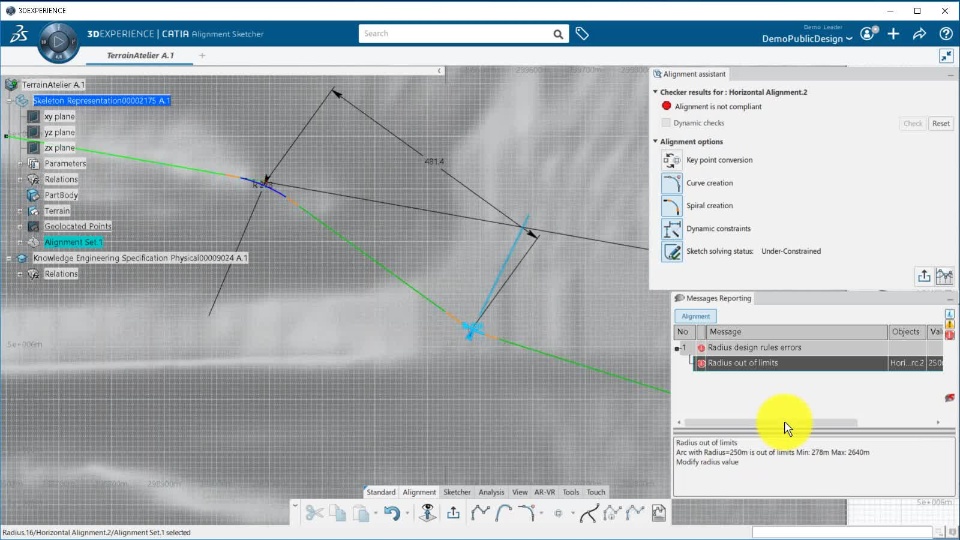Viewport: 960px width, 540px height.
Task: Collapse the specification tree panel arrow
Action: click(x=439, y=71)
